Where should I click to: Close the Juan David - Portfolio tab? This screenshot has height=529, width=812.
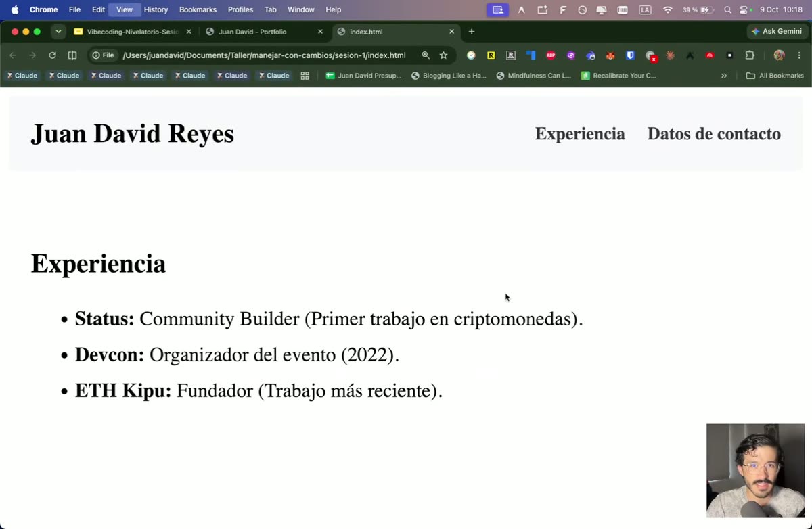click(x=320, y=32)
